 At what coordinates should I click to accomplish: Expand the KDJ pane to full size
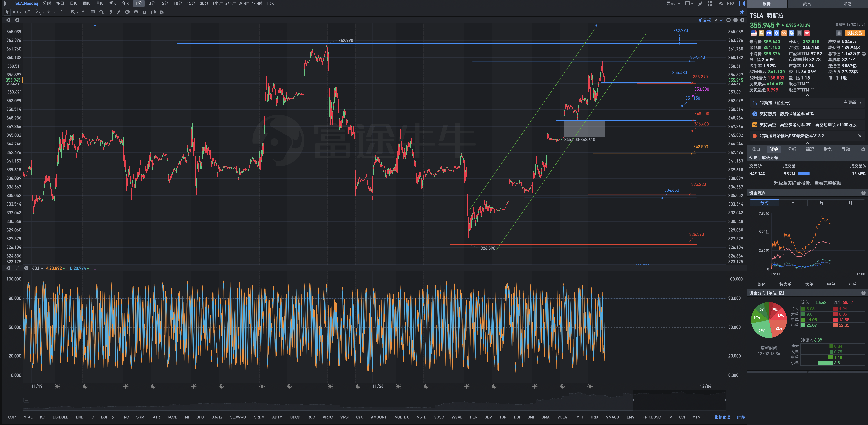(x=17, y=268)
